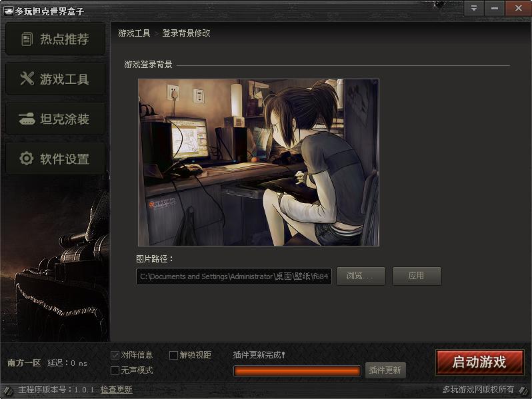This screenshot has height=399, width=532.
Task: Click the login background preview image
Action: tap(259, 163)
